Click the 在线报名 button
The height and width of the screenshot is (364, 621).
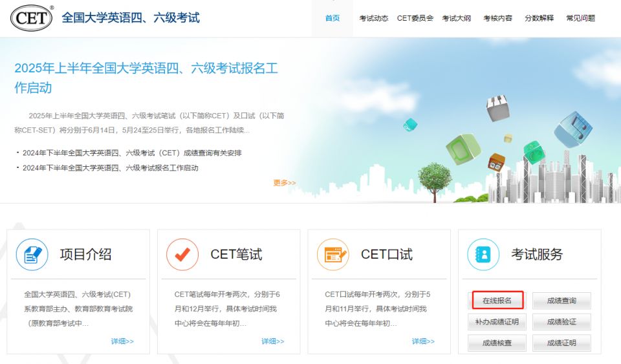(497, 301)
